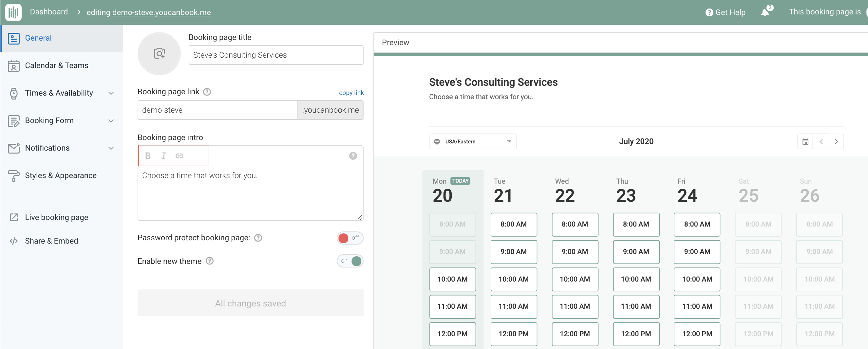Insert a link in intro editor

click(179, 156)
